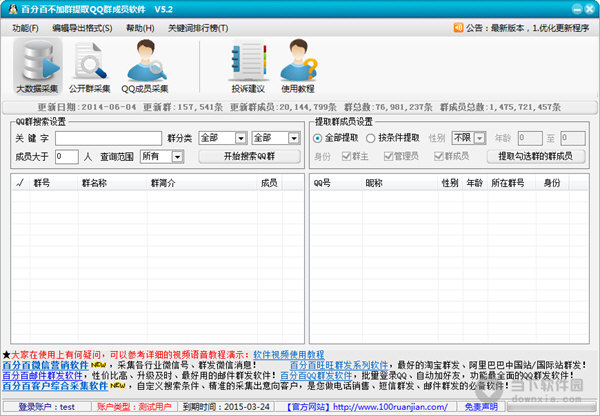Open the 公开群采集 public group collection tool
The width and height of the screenshot is (600, 416).
(x=90, y=67)
